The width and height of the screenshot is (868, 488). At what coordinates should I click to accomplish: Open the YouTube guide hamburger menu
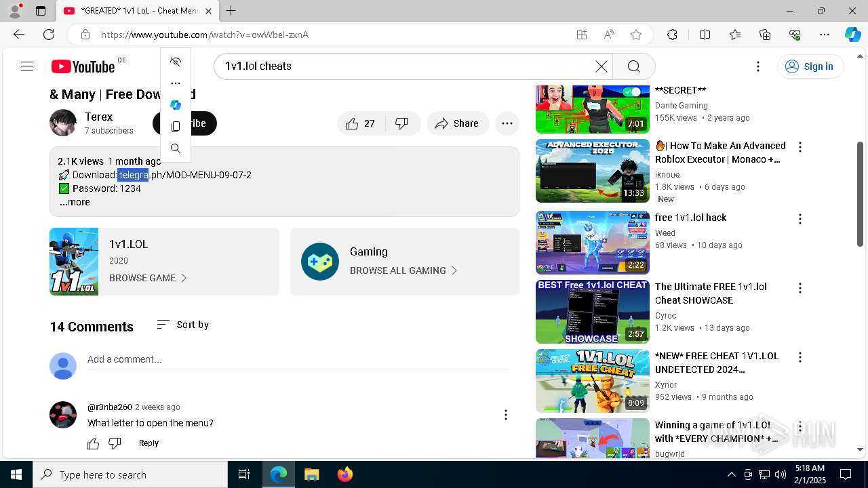click(27, 66)
